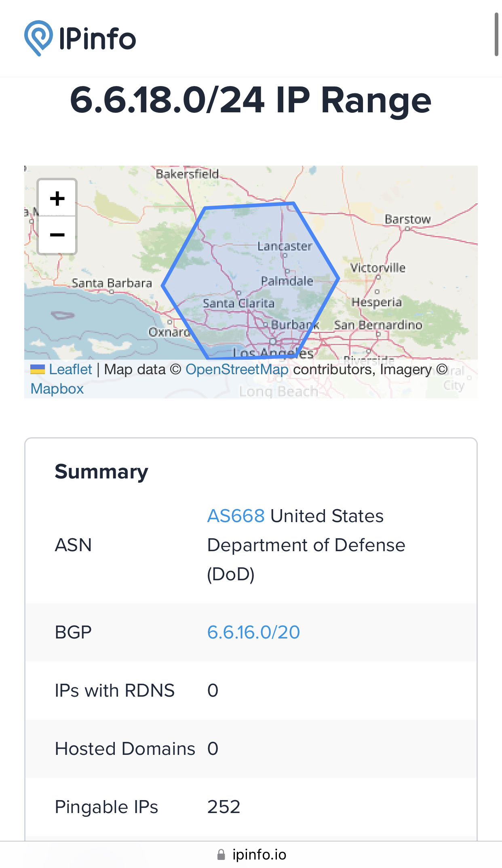Open the OpenStreetMap contributors link

tap(237, 369)
